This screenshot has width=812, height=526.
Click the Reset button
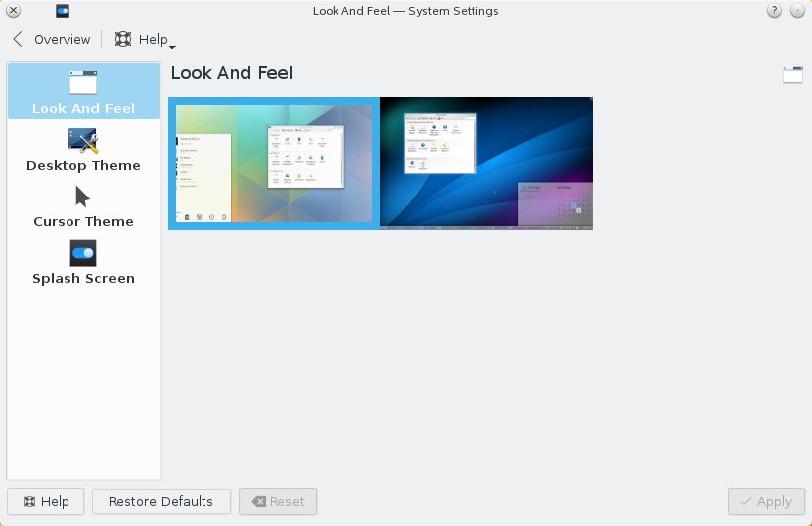click(278, 501)
